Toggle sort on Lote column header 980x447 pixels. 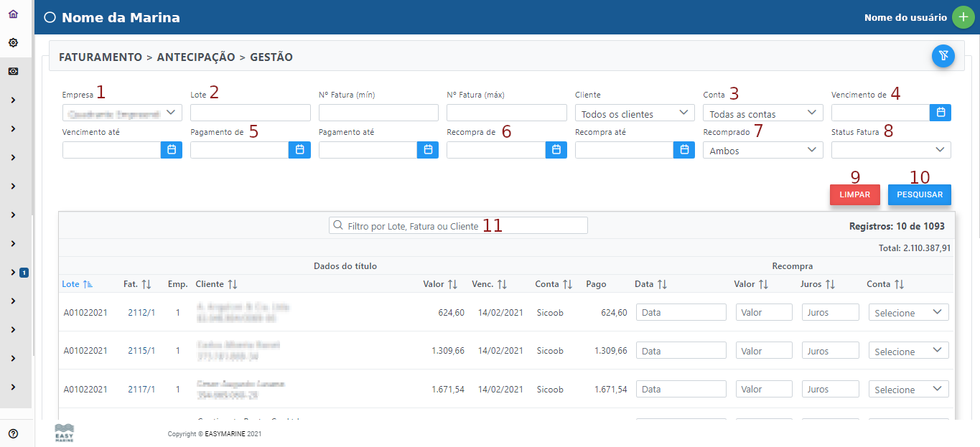pos(78,284)
